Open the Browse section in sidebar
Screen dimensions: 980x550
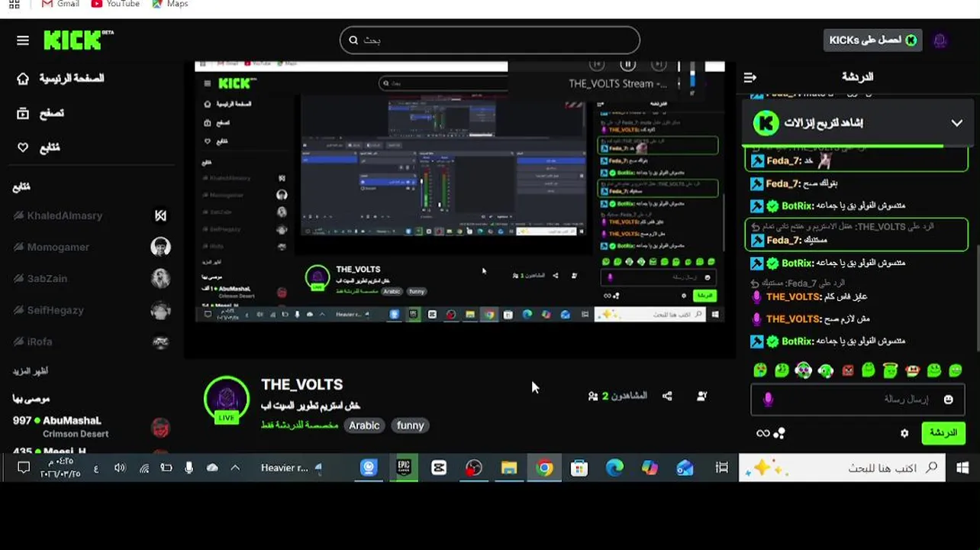pyautogui.click(x=40, y=113)
